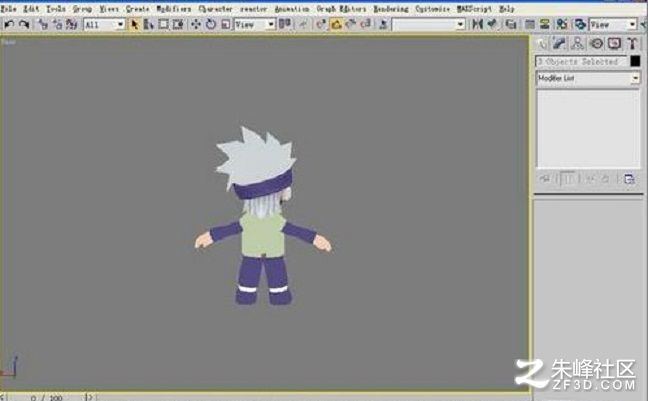This screenshot has width=648, height=401.
Task: Switch to the Motion command panel tab
Action: click(596, 43)
